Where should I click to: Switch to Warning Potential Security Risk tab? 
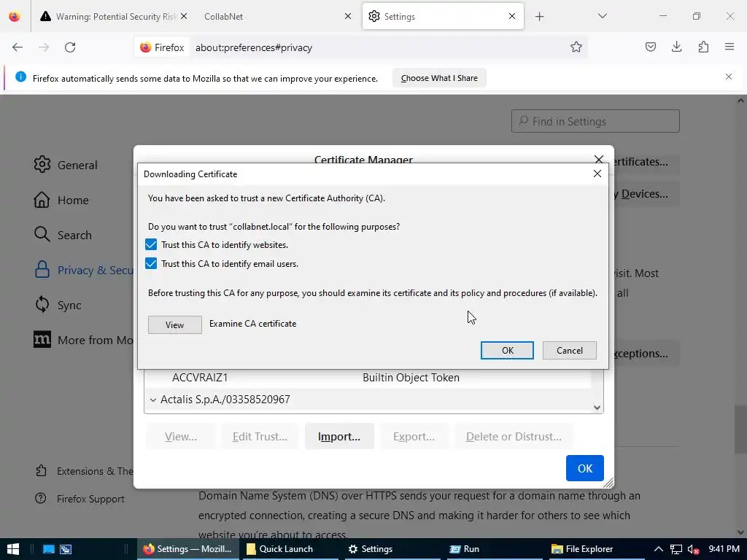pos(113,16)
